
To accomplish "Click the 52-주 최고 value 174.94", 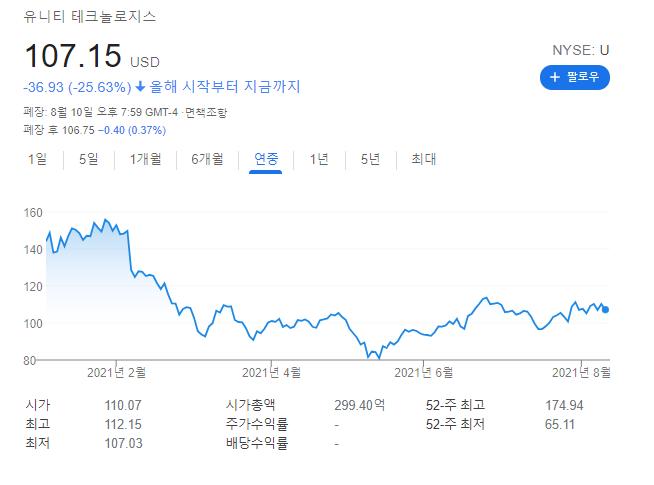I will 564,405.
